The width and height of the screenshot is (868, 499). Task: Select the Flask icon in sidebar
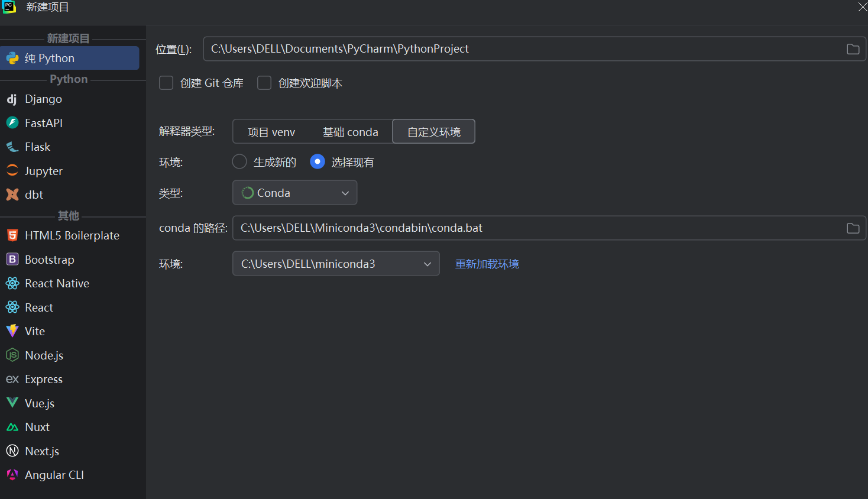(12, 147)
